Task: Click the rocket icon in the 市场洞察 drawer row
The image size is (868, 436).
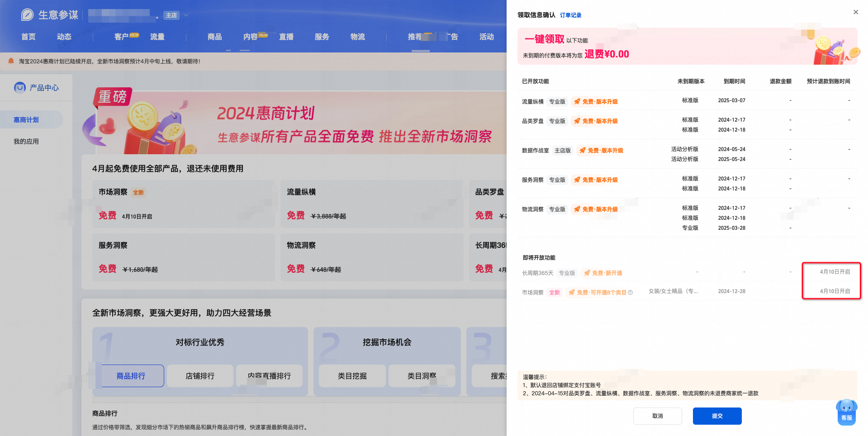Action: 572,293
